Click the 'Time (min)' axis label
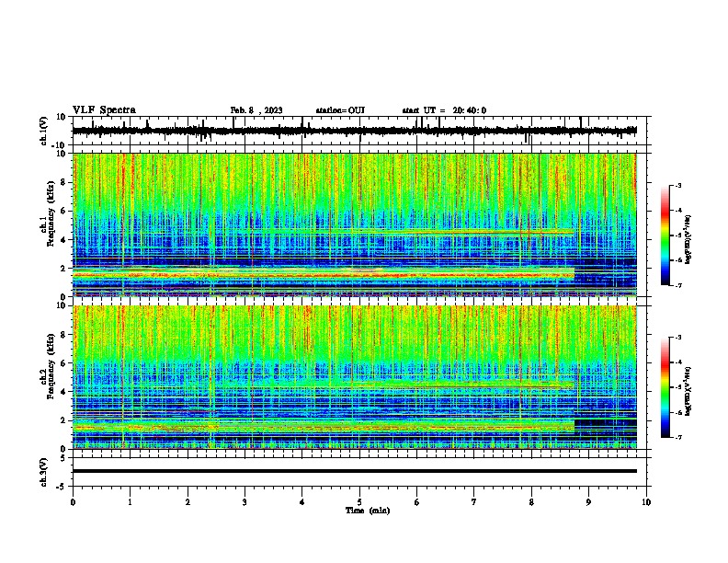Viewport: 728px width, 563px height. (x=368, y=511)
